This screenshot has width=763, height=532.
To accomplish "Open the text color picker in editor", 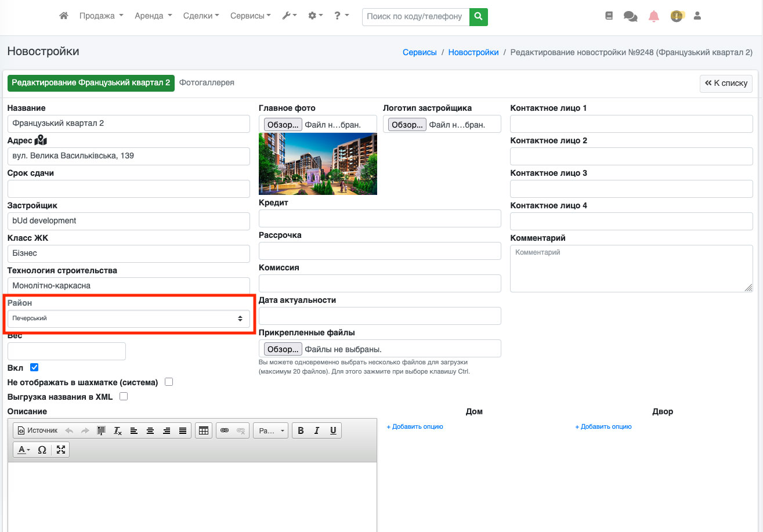I will click(x=23, y=450).
